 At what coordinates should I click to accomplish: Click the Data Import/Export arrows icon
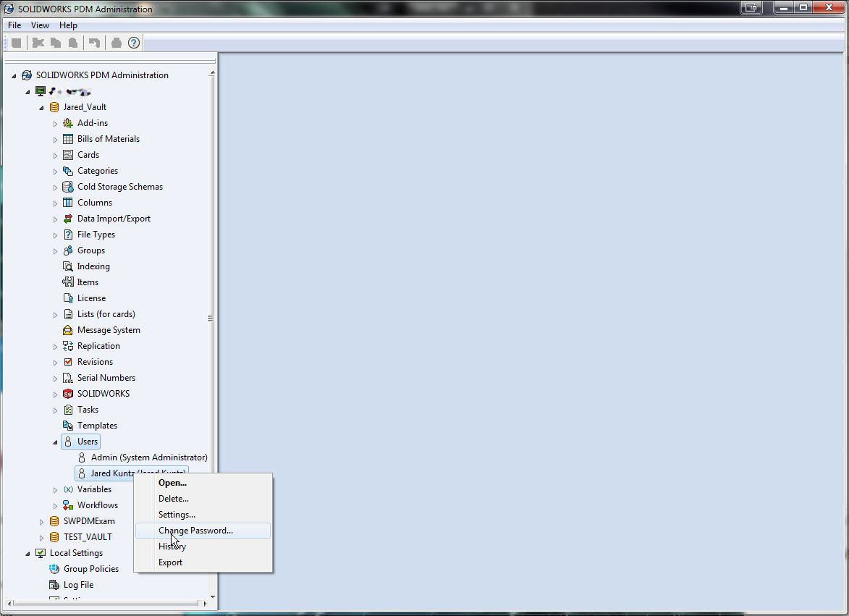coord(68,219)
